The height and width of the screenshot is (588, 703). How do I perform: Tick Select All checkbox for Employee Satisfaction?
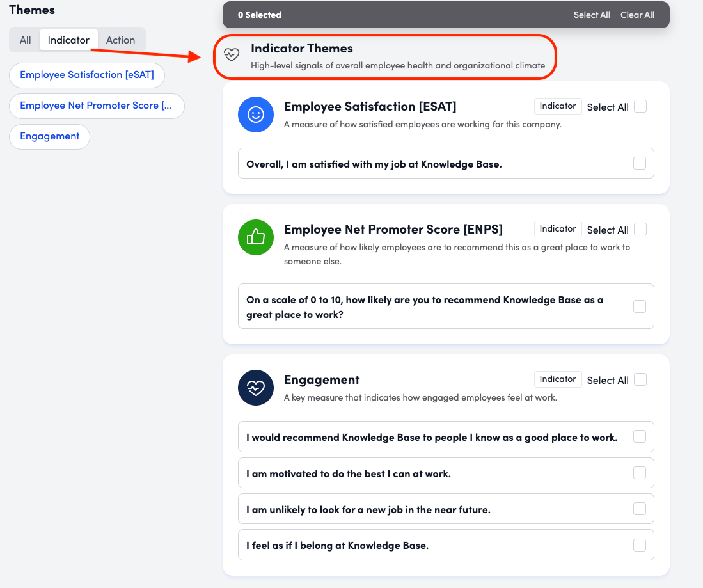[640, 107]
